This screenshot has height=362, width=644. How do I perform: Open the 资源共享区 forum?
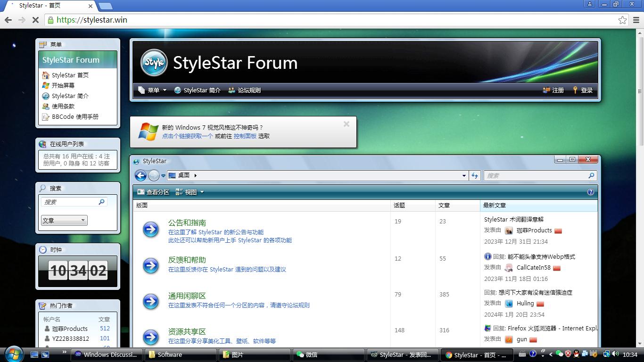[x=187, y=331]
